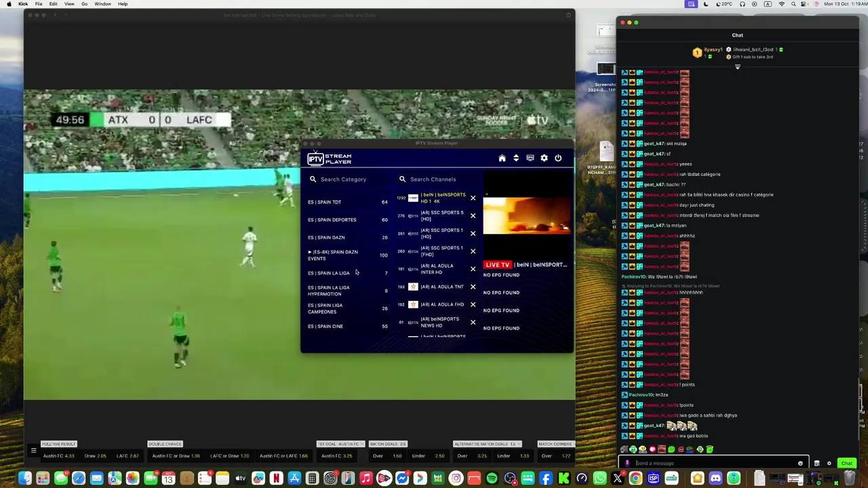Screen dimensions: 868x488
Task: Remove the SSC SPORTS 1 [HD] channel
Action: (x=473, y=233)
